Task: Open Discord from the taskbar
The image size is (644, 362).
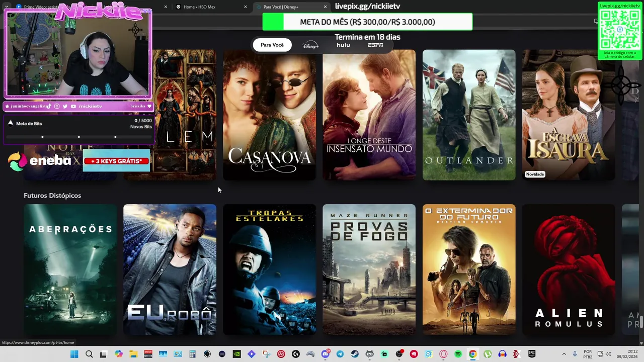Action: coord(325,354)
